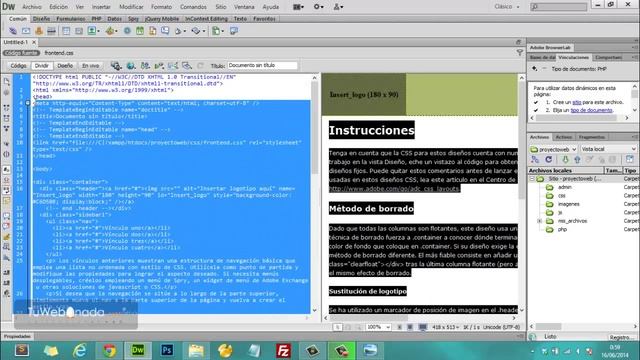Switch to the Formularios insert tab
Screen dimensions: 640x360
tap(71, 19)
